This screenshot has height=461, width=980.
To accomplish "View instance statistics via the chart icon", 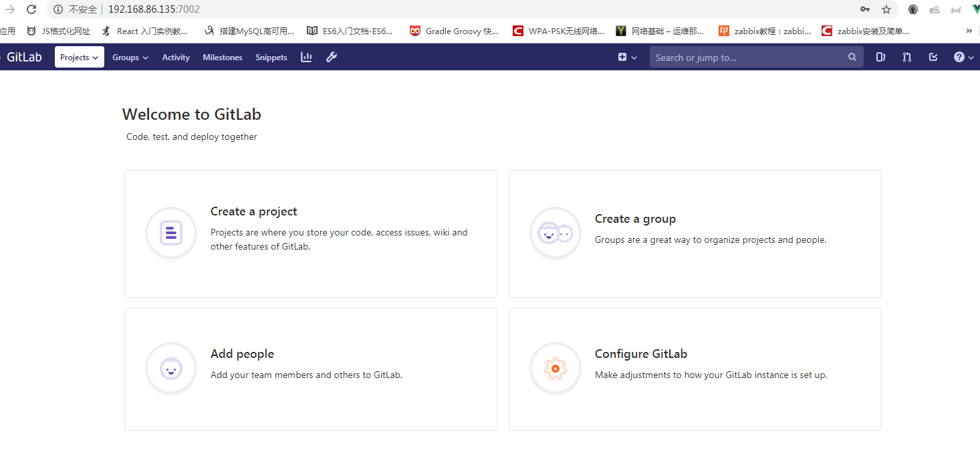I will 306,57.
